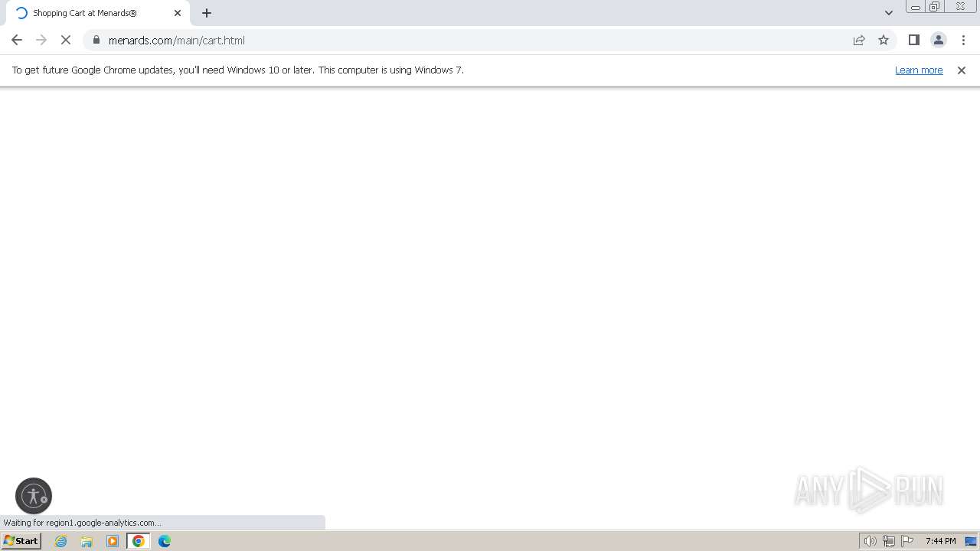Open Chrome's three-dot menu

coord(963,40)
